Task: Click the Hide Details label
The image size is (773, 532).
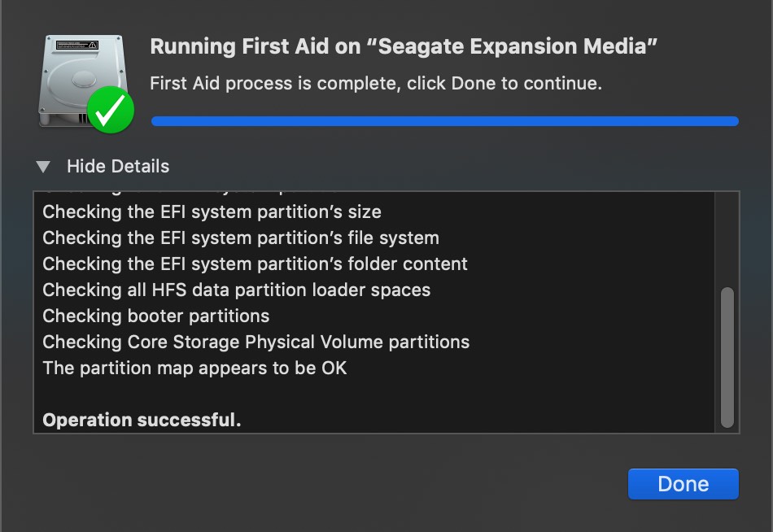Action: click(x=118, y=166)
